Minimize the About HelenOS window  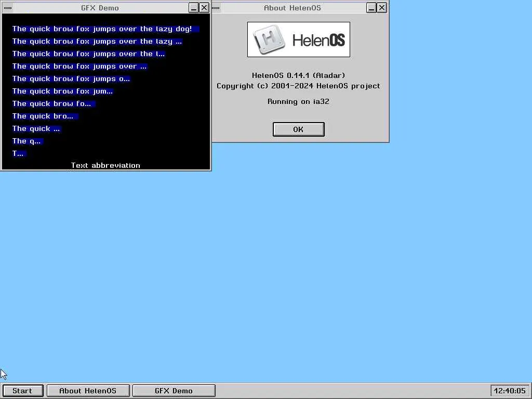[x=371, y=8]
